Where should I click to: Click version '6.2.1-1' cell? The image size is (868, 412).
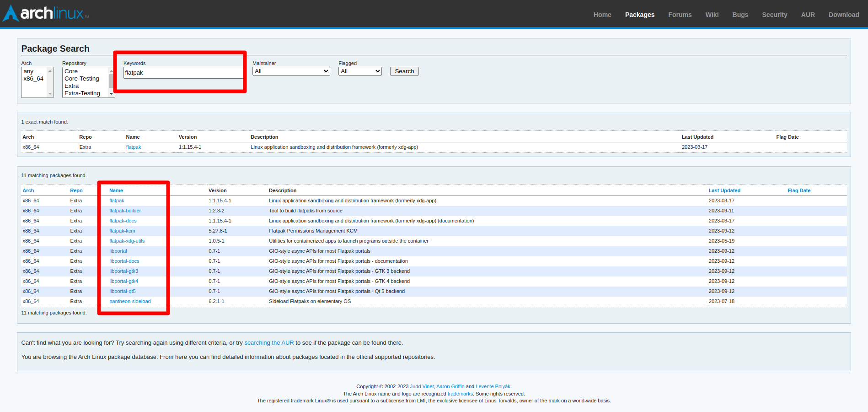click(216, 302)
